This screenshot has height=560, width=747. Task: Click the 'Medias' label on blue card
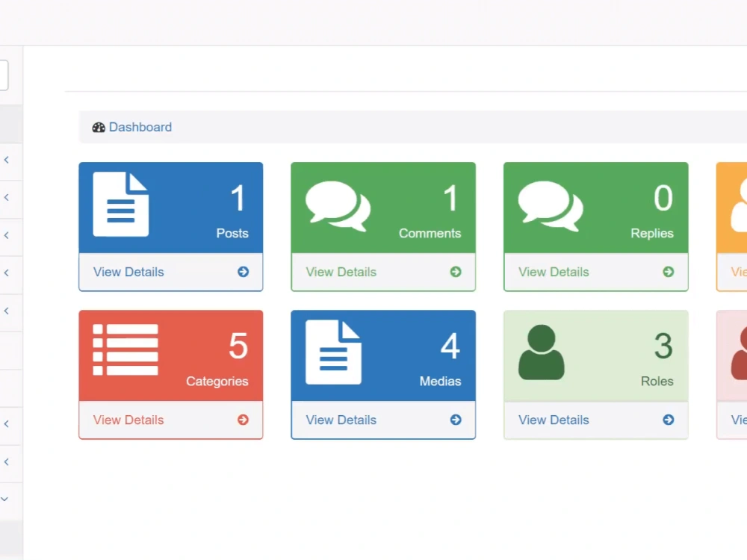click(440, 382)
